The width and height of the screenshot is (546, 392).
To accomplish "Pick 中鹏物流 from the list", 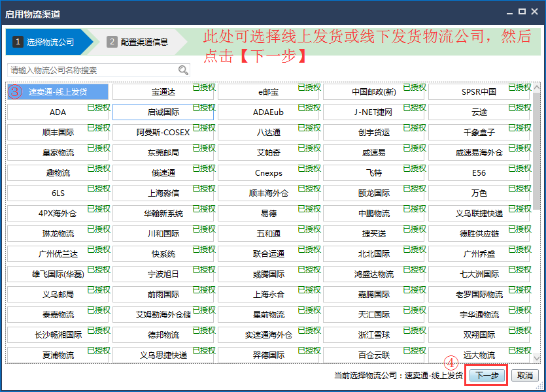I will 373,213.
